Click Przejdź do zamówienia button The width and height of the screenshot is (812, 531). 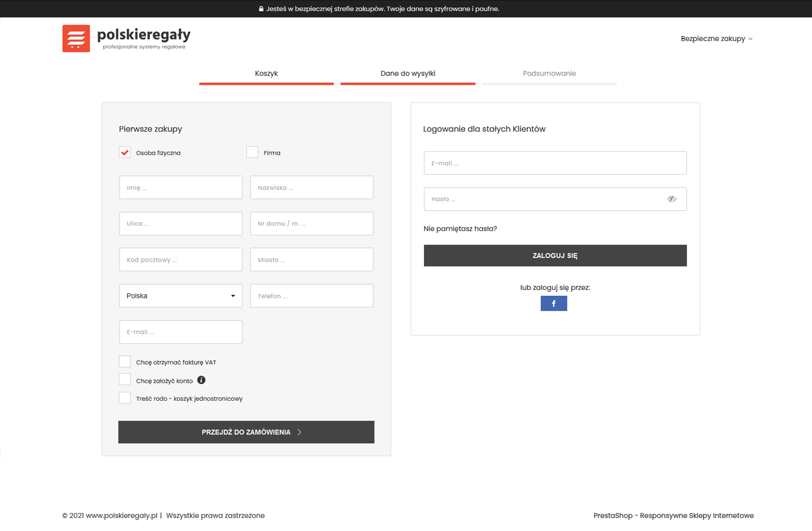[246, 432]
